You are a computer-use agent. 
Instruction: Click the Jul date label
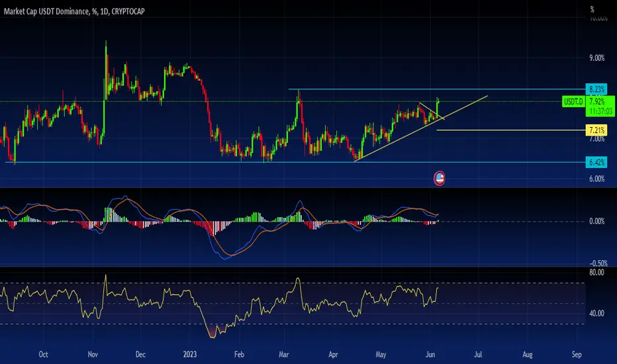click(478, 354)
